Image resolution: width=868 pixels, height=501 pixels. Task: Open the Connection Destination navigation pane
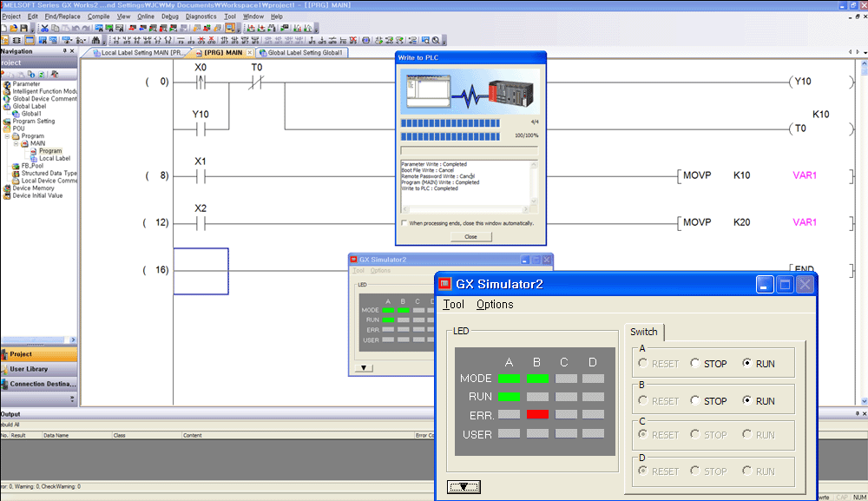39,384
